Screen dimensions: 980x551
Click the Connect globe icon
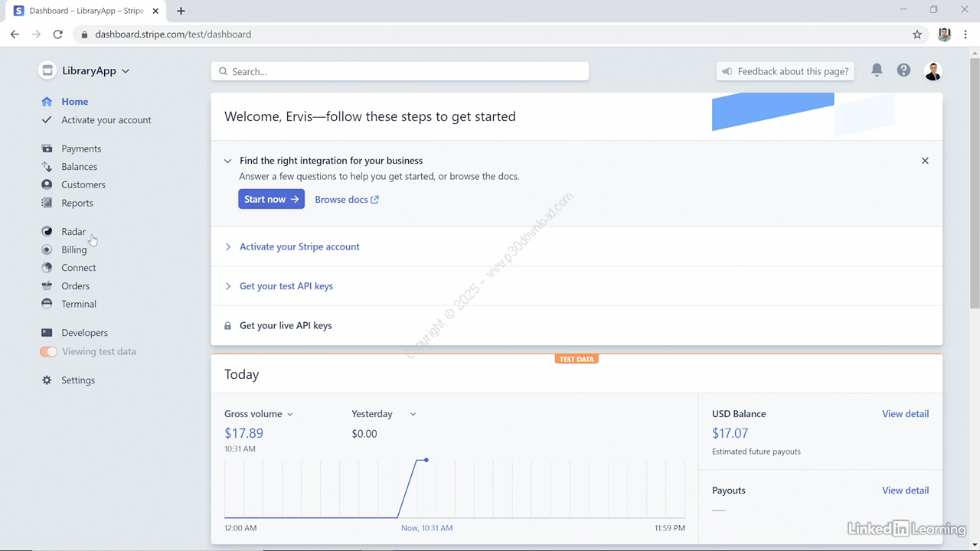point(47,267)
